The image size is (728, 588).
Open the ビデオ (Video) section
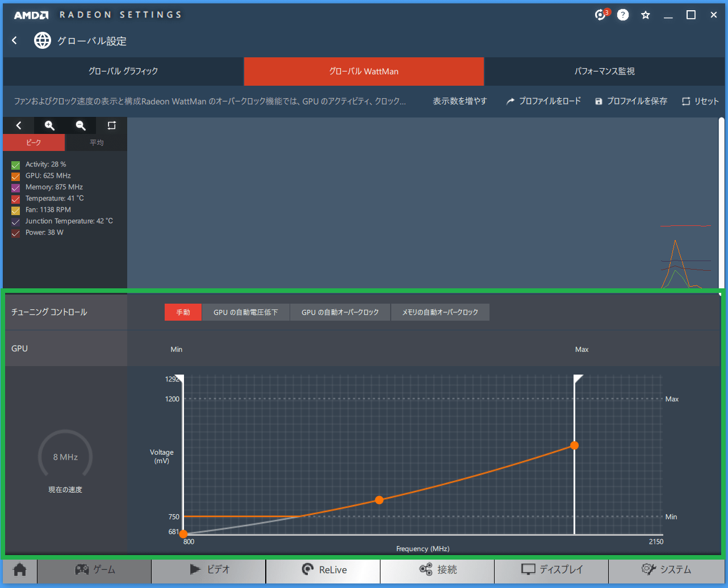point(208,570)
